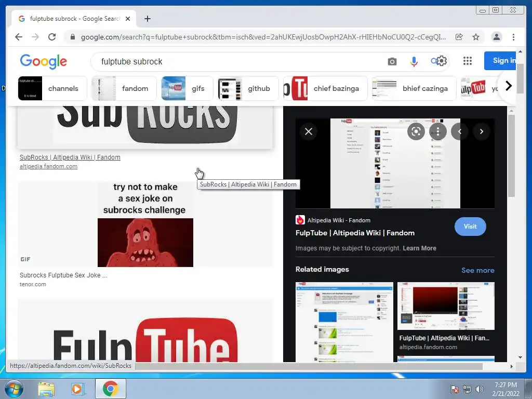Image resolution: width=532 pixels, height=399 pixels.
Task: Open Action Center flag icon
Action: (454, 389)
